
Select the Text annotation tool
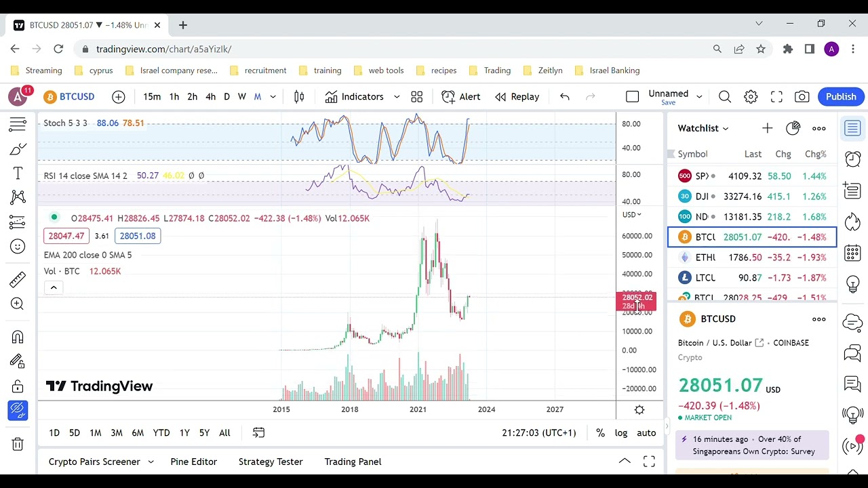pyautogui.click(x=18, y=174)
